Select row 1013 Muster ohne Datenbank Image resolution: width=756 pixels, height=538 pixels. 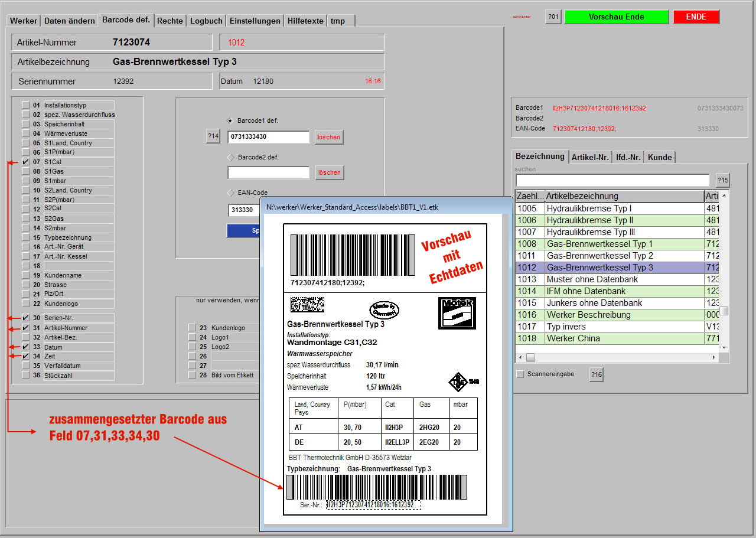[618, 279]
